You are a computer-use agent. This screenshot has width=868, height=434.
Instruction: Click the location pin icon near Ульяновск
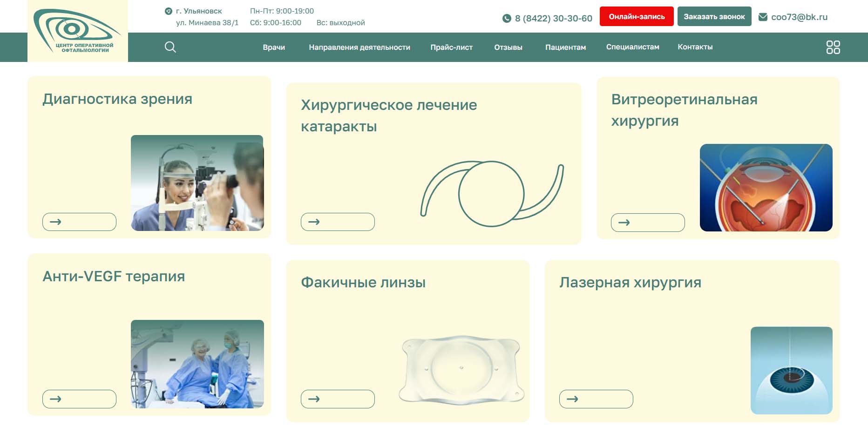point(169,11)
